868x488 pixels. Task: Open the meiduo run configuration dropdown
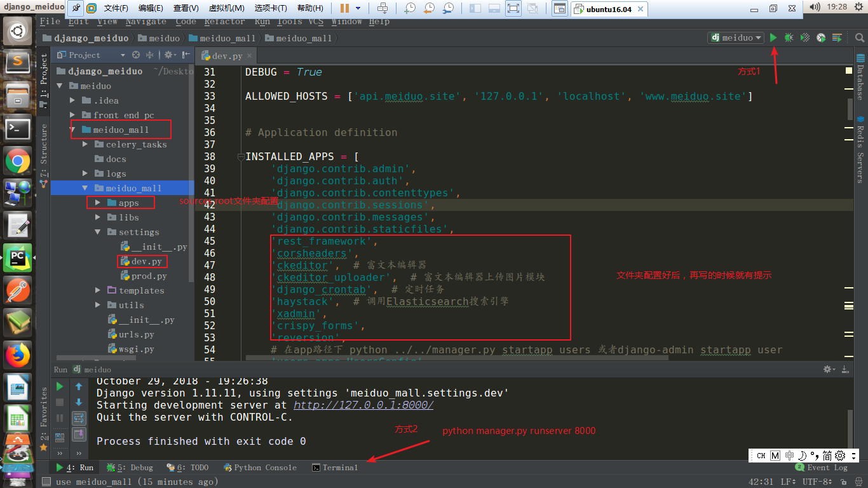[x=735, y=38]
